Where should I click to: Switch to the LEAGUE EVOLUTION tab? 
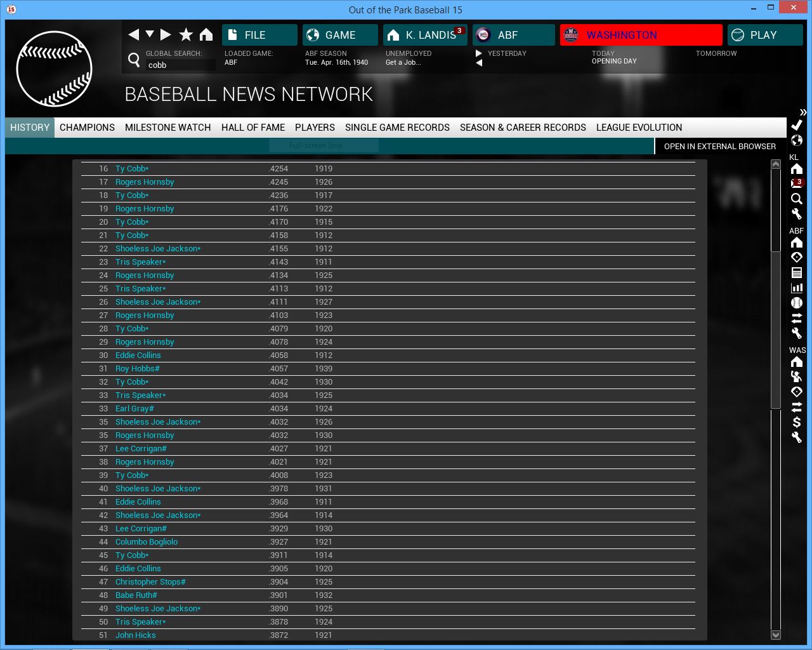coord(639,127)
